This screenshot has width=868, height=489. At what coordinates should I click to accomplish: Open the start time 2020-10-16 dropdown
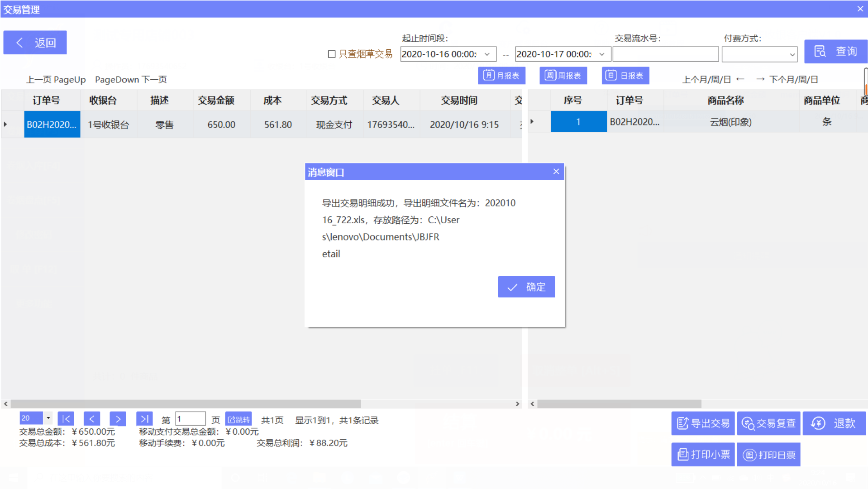click(x=487, y=54)
